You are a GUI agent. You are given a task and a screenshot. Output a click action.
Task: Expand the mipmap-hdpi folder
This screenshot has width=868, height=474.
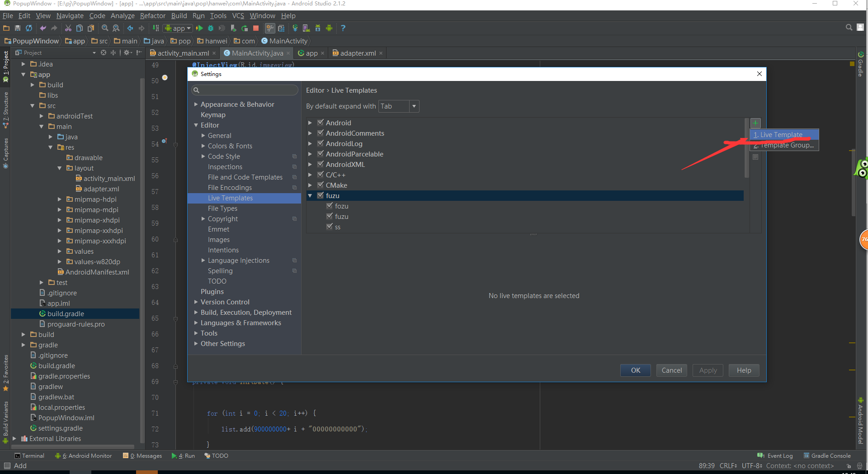click(59, 199)
